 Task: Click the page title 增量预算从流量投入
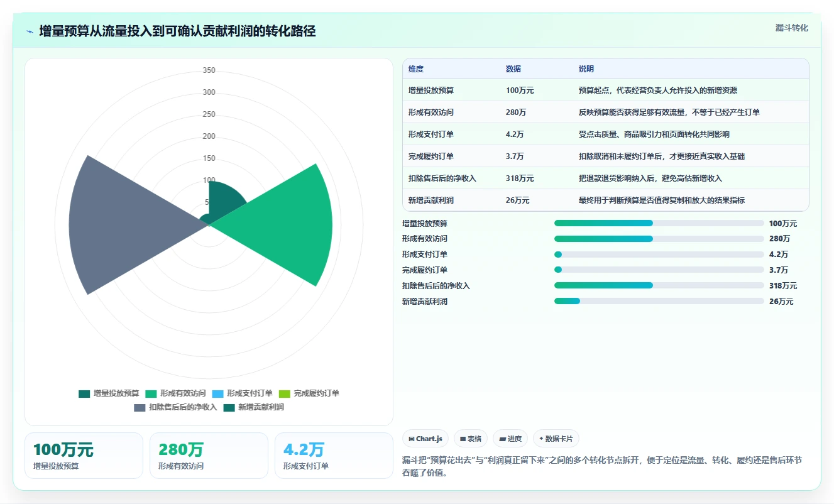pos(177,31)
